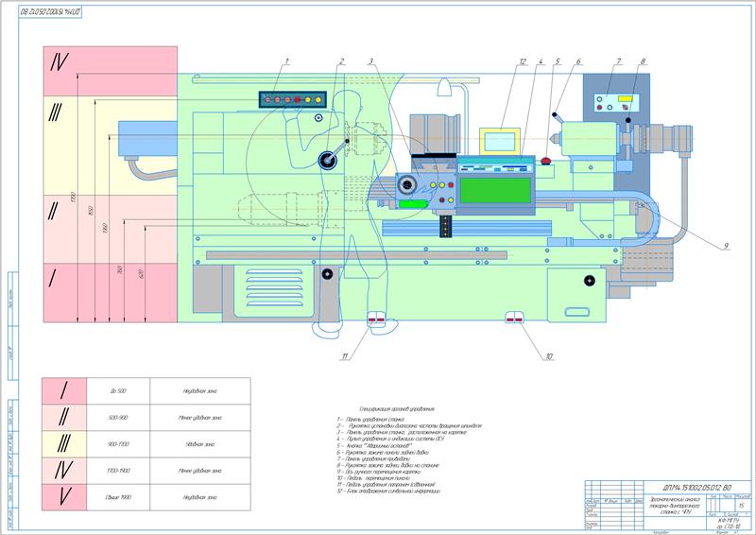Click callout number 4 at the top
This screenshot has width=756, height=535.
pyautogui.click(x=541, y=61)
